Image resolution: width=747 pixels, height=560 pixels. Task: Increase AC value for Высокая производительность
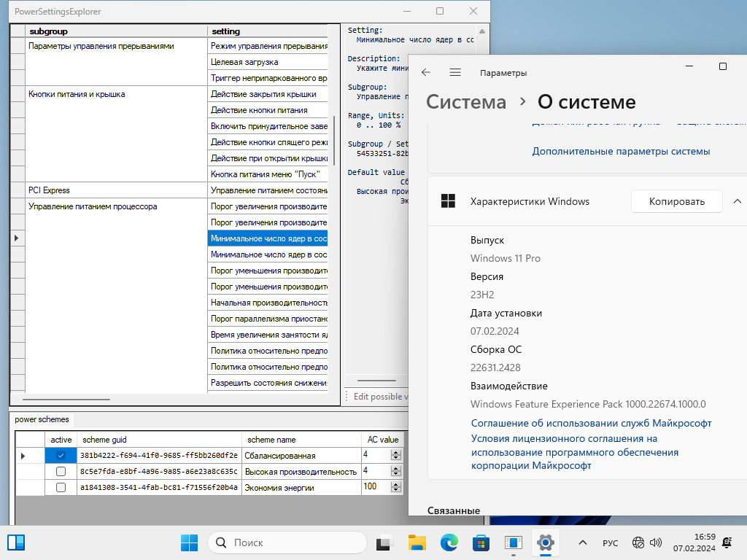(x=396, y=469)
